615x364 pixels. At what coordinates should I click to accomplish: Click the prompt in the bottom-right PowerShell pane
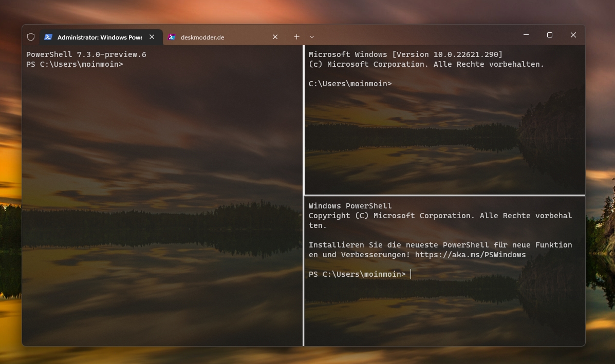pyautogui.click(x=357, y=274)
